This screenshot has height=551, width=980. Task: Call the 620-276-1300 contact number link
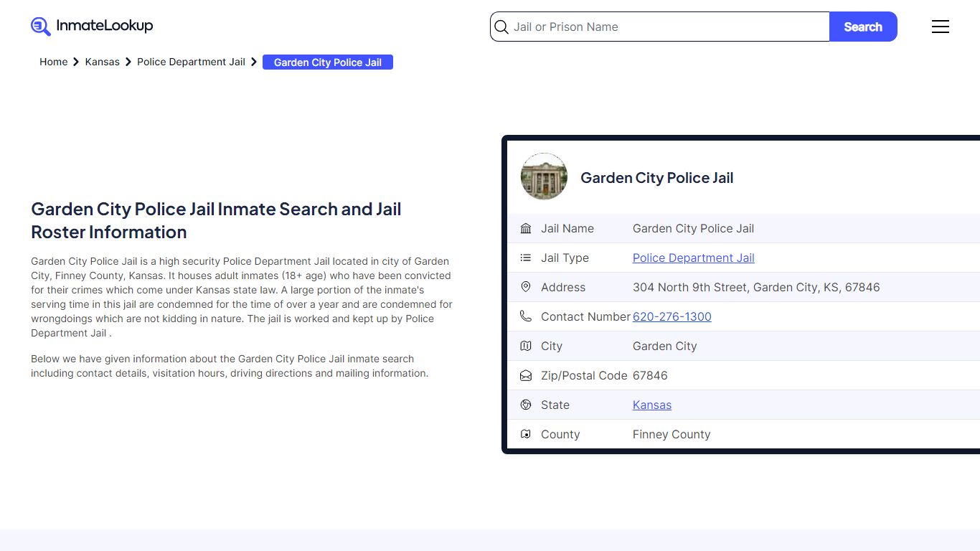click(672, 316)
